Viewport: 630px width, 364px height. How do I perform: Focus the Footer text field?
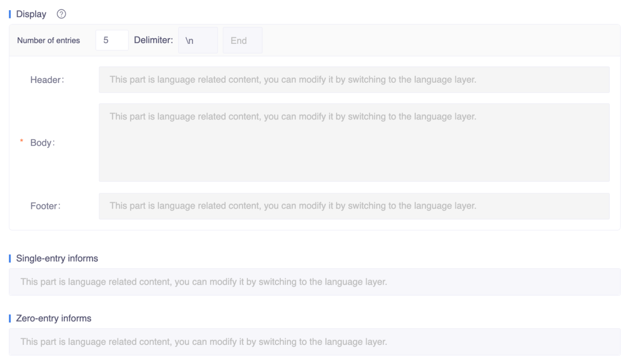(354, 206)
